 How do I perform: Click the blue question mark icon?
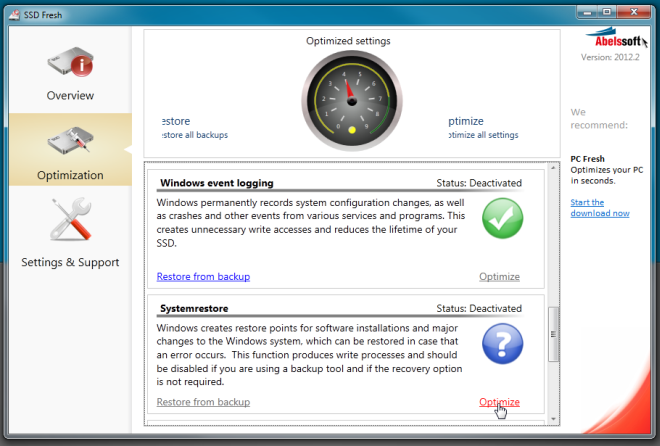[x=502, y=343]
